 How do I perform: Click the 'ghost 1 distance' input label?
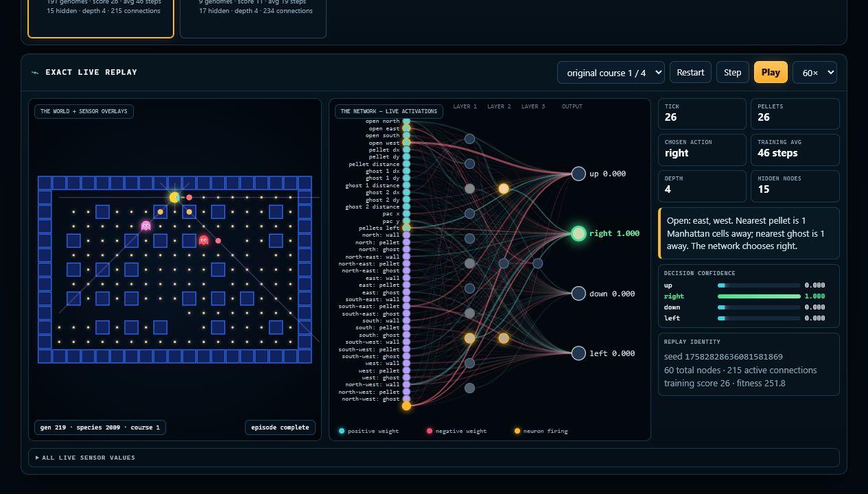coord(372,185)
